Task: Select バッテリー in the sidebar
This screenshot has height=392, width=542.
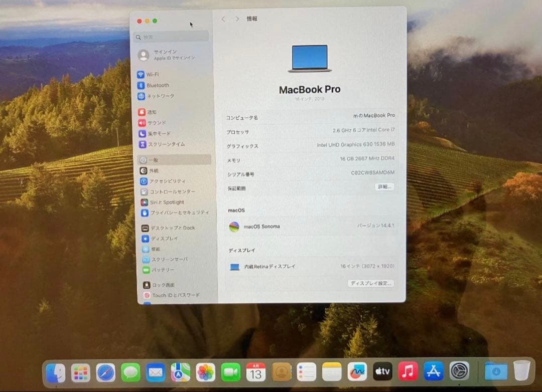Action: point(158,270)
